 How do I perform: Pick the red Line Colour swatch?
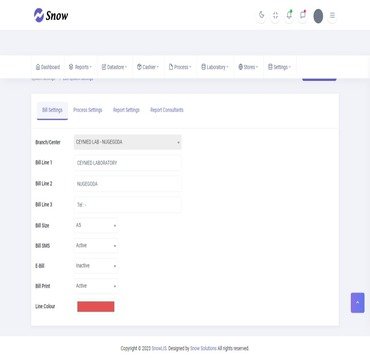click(96, 307)
